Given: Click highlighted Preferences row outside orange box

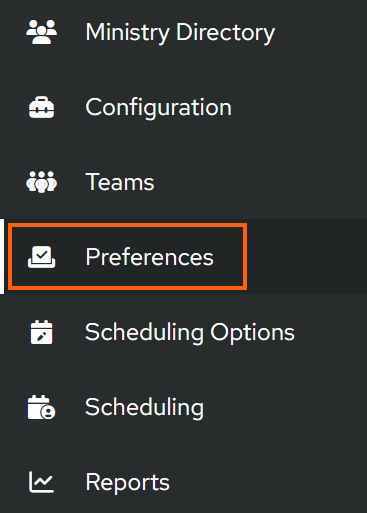Looking at the screenshot, I should 307,256.
